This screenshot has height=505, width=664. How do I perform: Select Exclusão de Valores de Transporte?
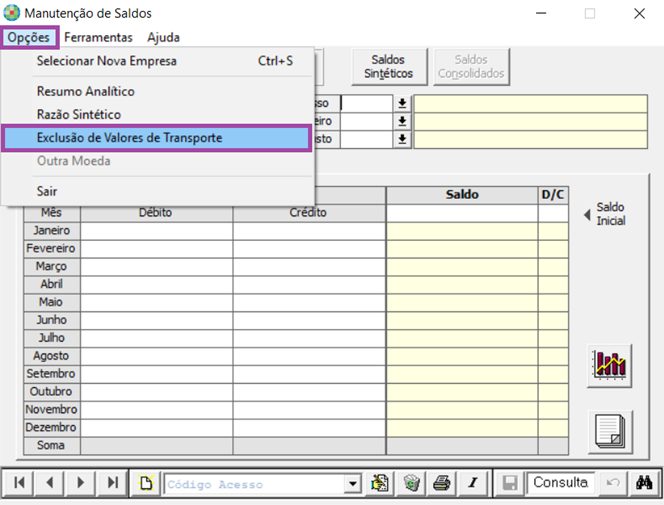coord(156,138)
